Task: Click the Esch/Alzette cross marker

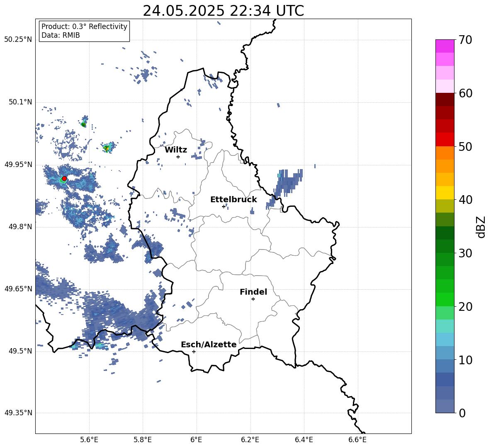Action: point(194,351)
